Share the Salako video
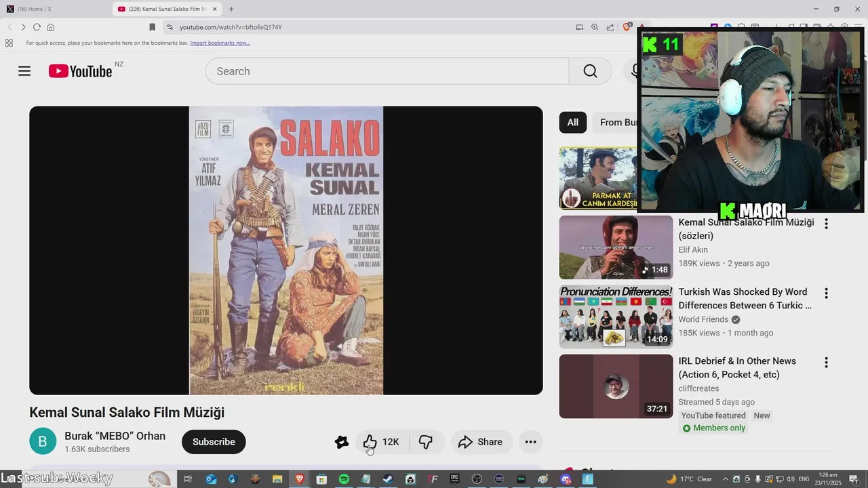868x488 pixels. pos(480,442)
